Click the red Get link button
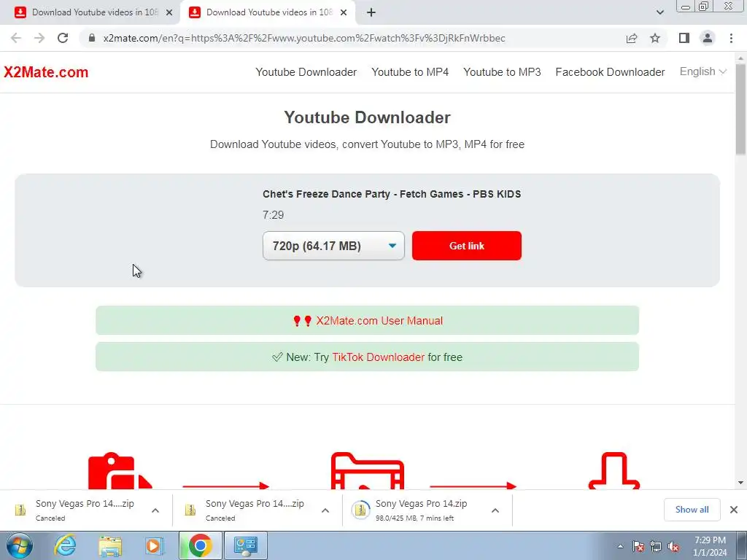This screenshot has width=747, height=560. click(x=466, y=246)
